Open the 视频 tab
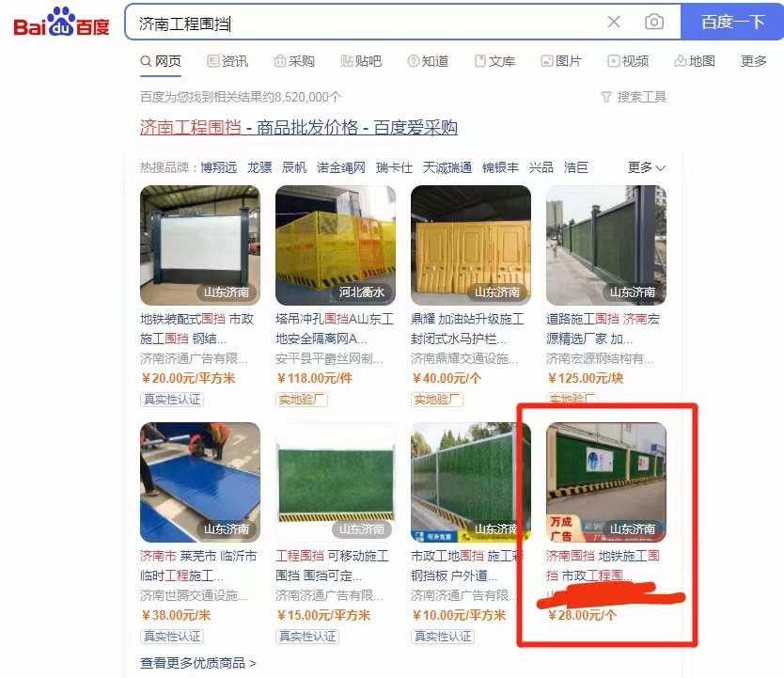784x678 pixels. point(628,61)
